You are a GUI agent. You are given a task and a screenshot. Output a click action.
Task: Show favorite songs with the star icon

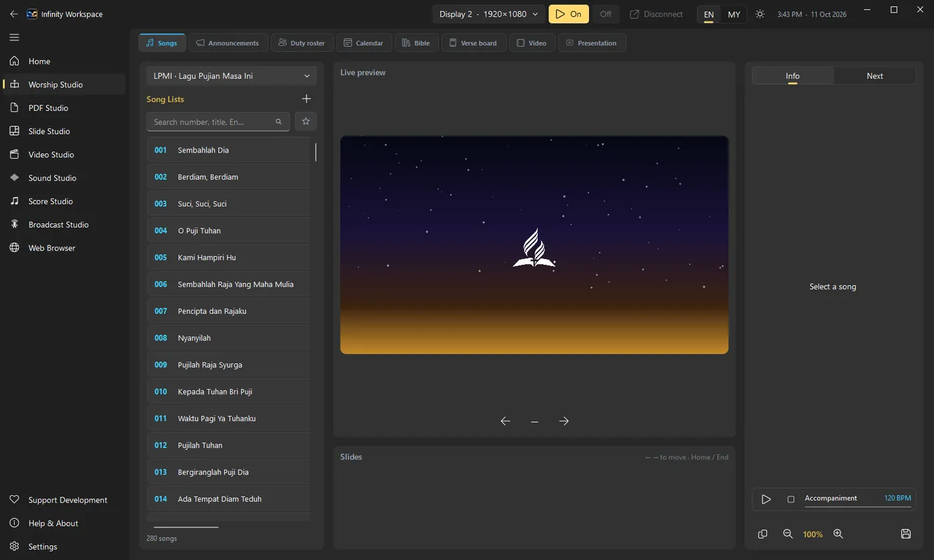[306, 121]
